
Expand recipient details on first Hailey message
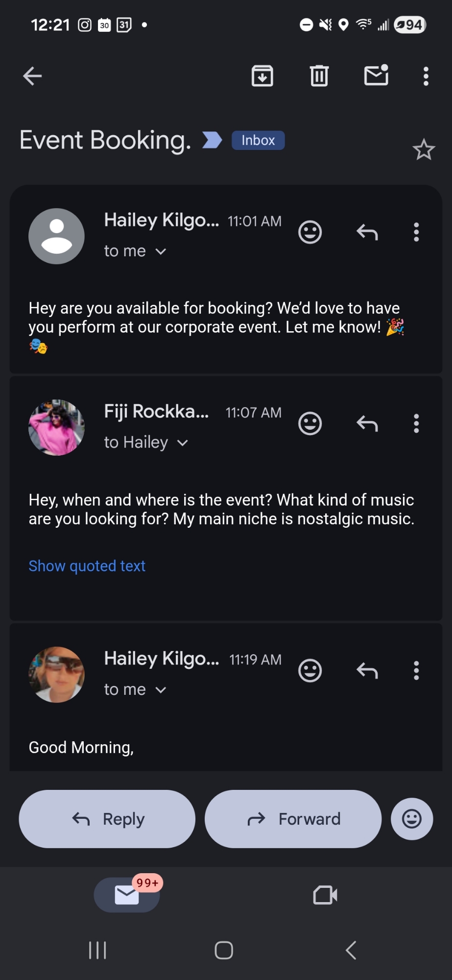point(161,251)
